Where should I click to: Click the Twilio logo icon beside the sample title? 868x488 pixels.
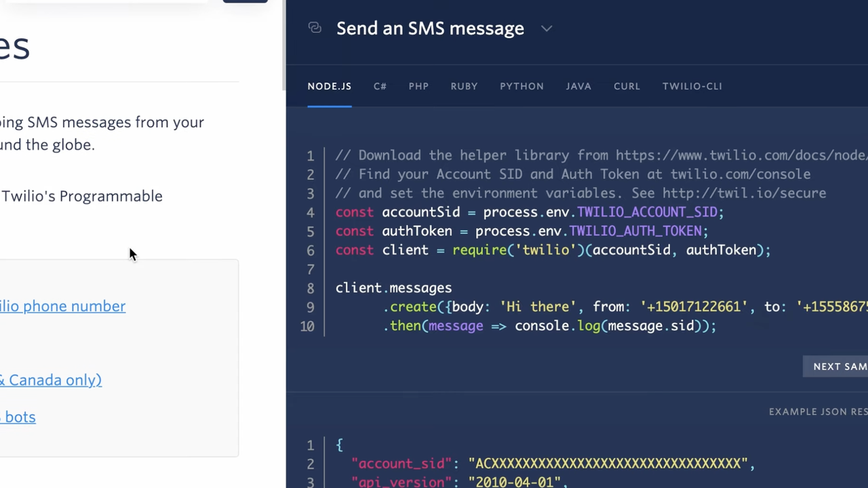point(314,28)
